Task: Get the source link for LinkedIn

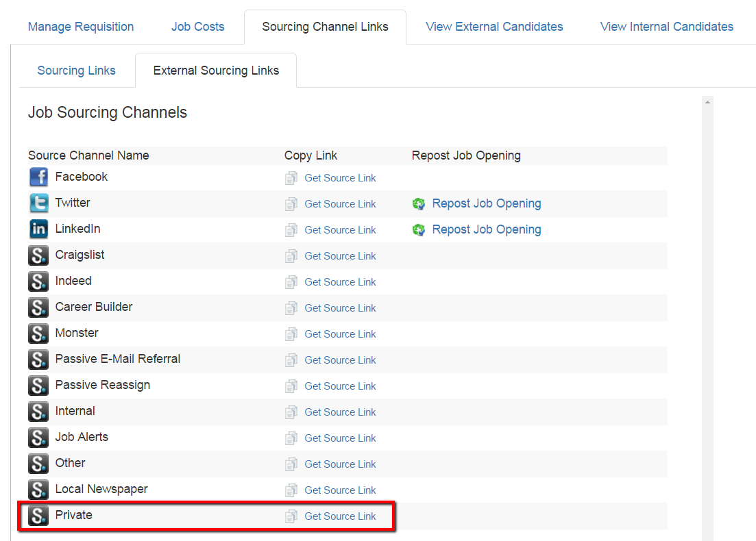Action: click(x=340, y=230)
